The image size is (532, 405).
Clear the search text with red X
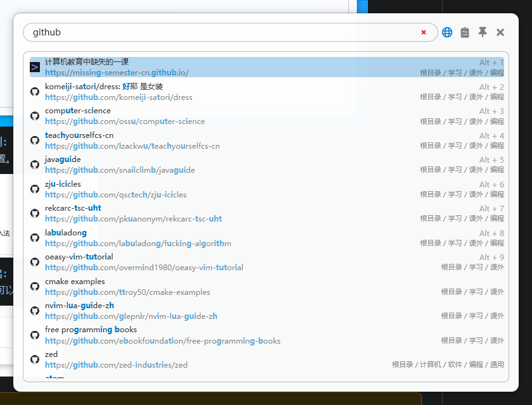424,32
